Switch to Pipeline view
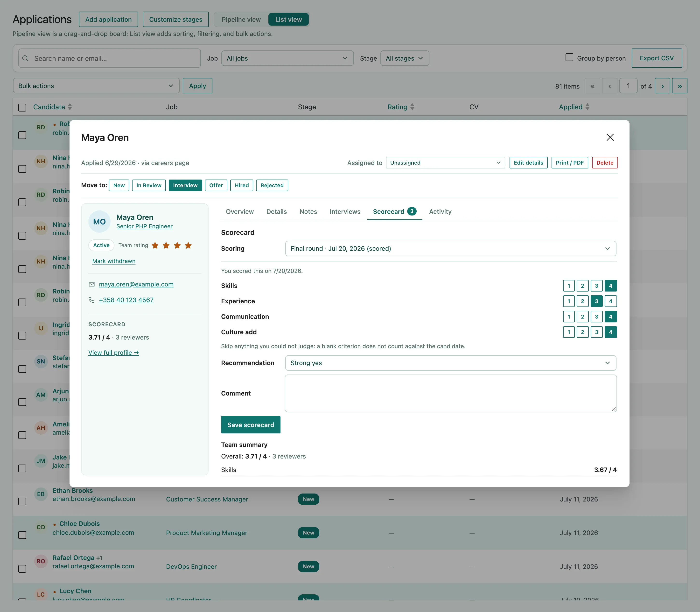 coord(241,20)
